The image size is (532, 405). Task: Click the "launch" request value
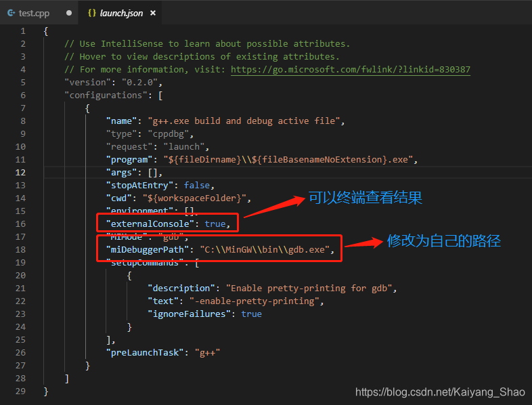(x=184, y=147)
